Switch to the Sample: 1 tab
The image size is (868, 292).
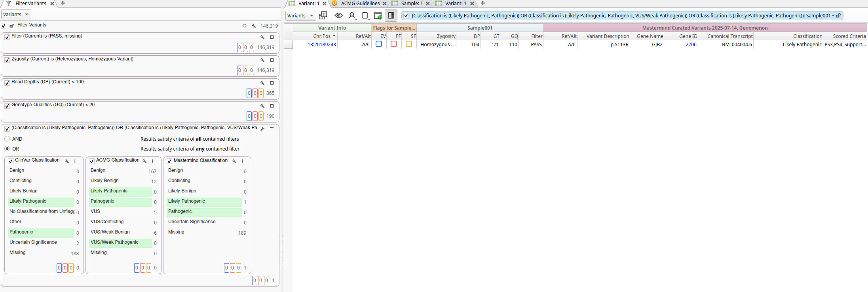(412, 4)
